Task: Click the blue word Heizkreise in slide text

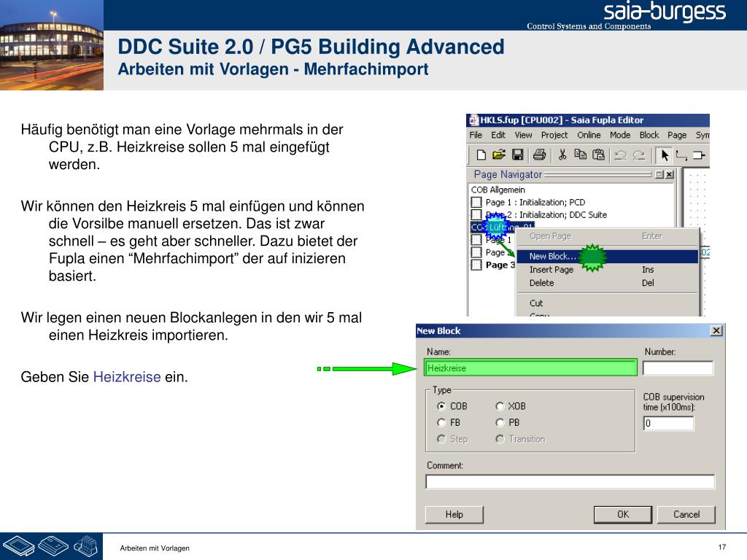Action: pos(127,377)
